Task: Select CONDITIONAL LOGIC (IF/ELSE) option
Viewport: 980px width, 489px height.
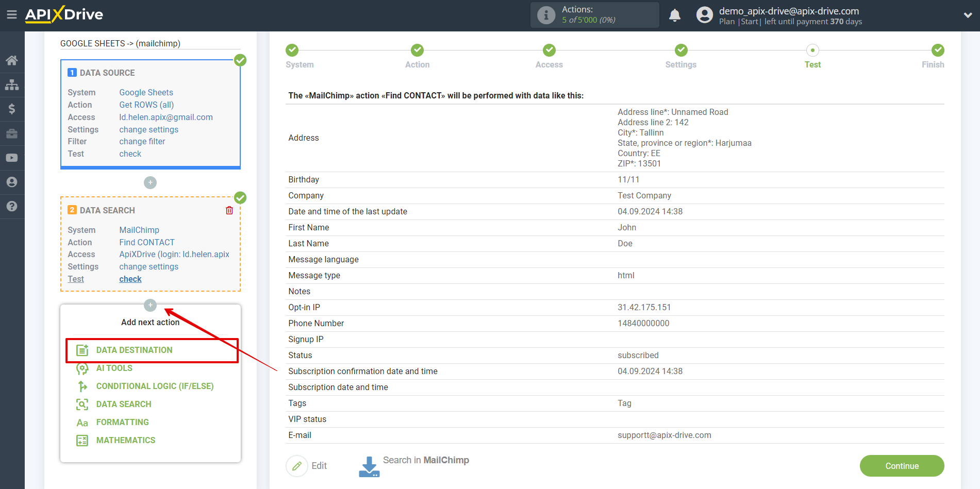Action: pyautogui.click(x=155, y=386)
